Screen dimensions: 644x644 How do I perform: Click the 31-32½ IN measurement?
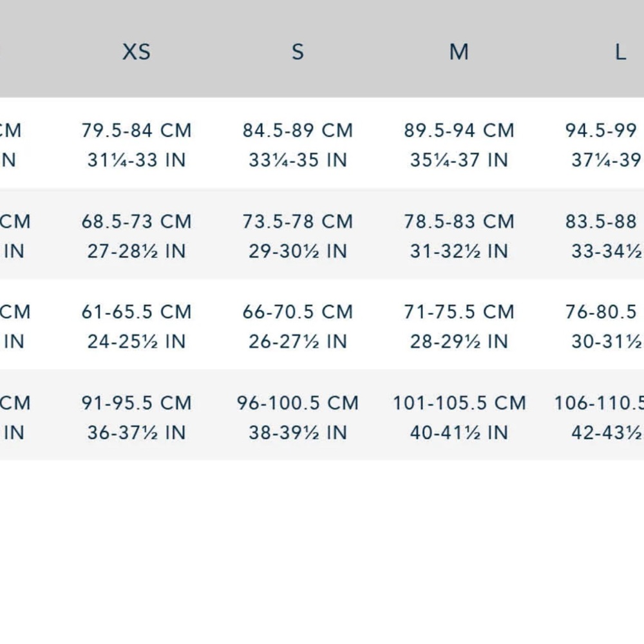[x=459, y=251]
